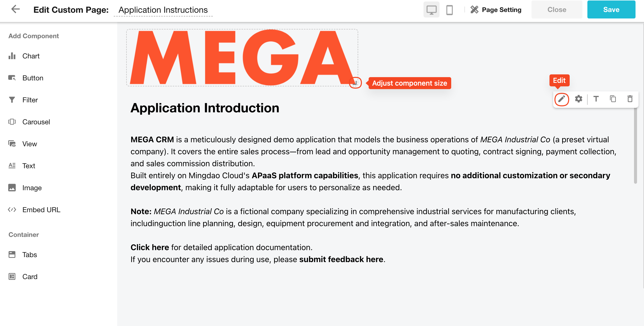Switch to mobile preview mode

point(449,10)
